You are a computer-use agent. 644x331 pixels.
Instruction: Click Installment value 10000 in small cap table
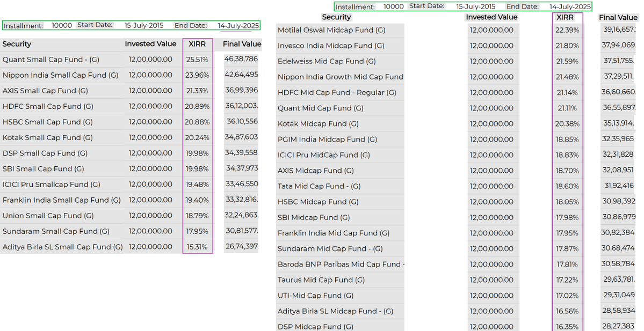pyautogui.click(x=62, y=25)
